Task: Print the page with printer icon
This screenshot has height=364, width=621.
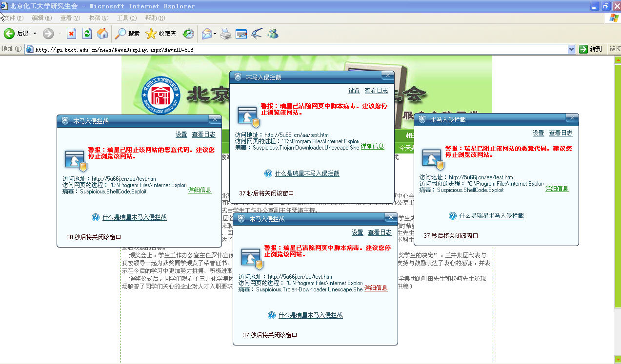Action: (226, 34)
